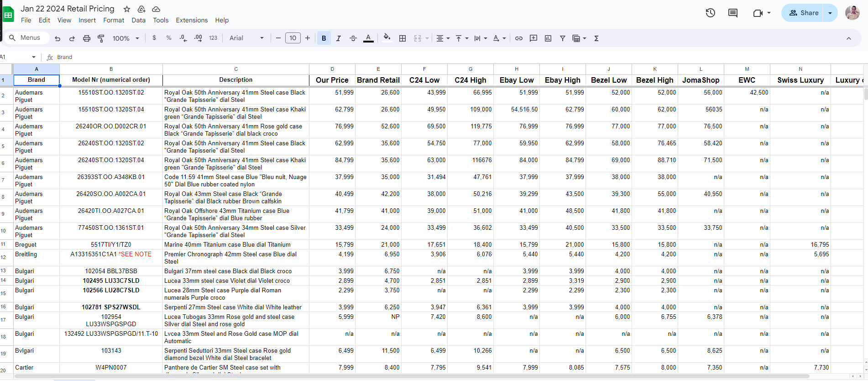Print the spreadsheet with the printer icon
868x381 pixels.
coord(87,38)
